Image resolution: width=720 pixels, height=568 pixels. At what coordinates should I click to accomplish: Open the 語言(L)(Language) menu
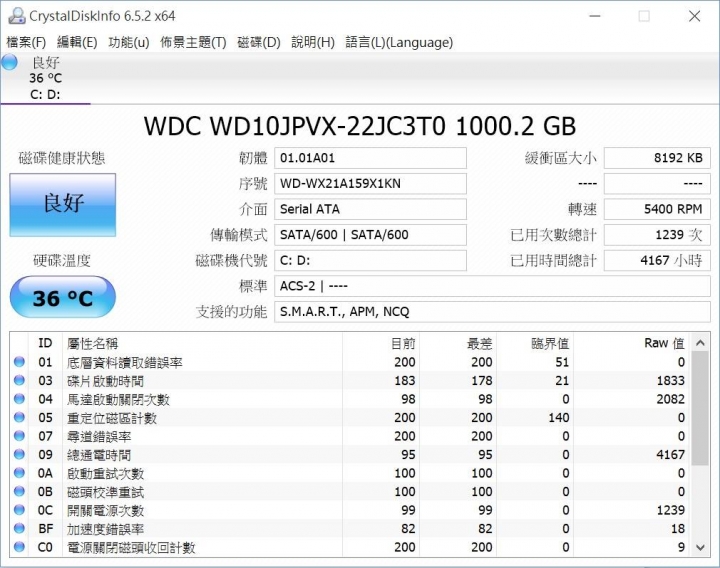(x=399, y=43)
